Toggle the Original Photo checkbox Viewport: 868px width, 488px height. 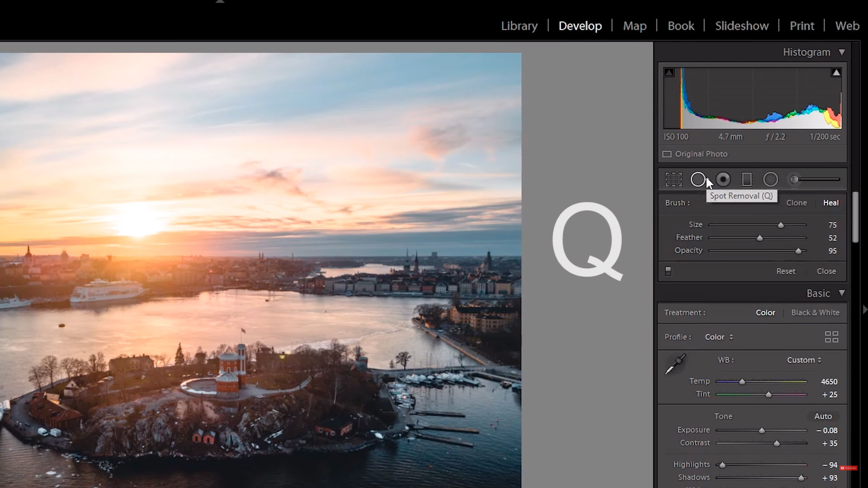pos(667,154)
